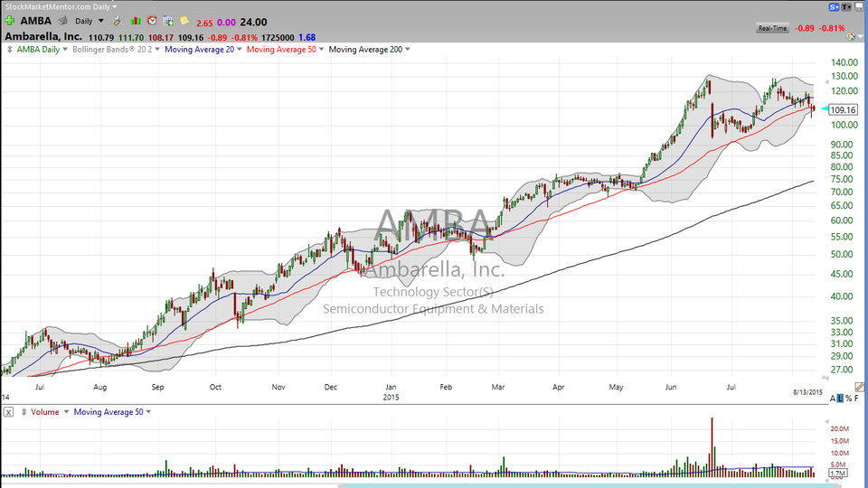Click the green plus add-symbol icon

[9, 21]
